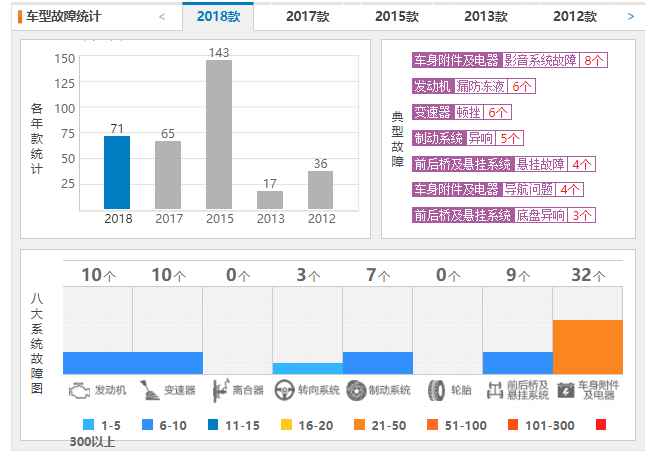Click the 0个 count above 离合器
Viewport: 645px width, 458px height.
coord(238,275)
